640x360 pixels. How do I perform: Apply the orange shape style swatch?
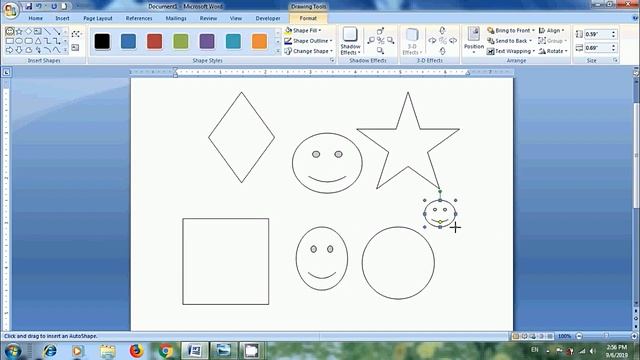point(259,41)
